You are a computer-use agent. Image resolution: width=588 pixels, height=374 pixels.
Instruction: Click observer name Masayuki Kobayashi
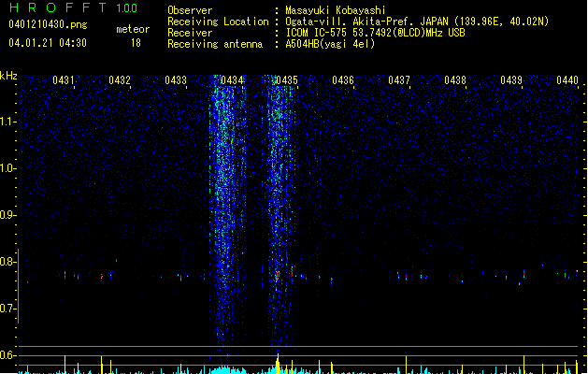pos(336,10)
